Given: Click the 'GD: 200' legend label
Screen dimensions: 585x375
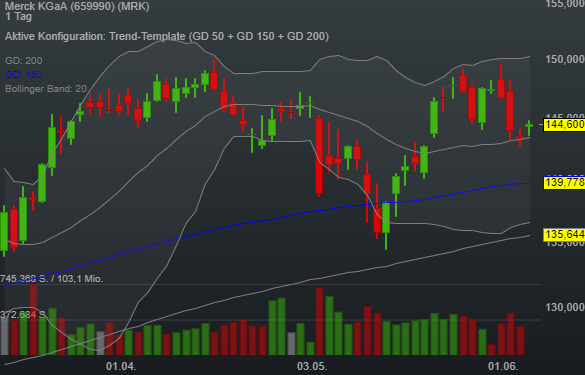Looking at the screenshot, I should [24, 60].
